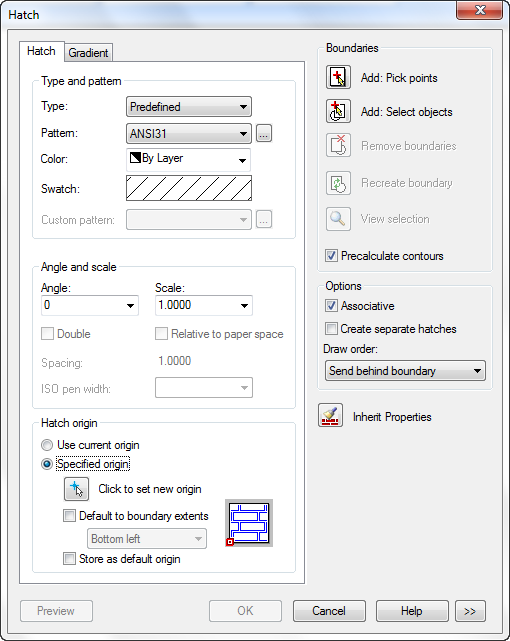Open the Custom pattern dropdown
Image resolution: width=510 pixels, height=641 pixels.
click(x=189, y=220)
